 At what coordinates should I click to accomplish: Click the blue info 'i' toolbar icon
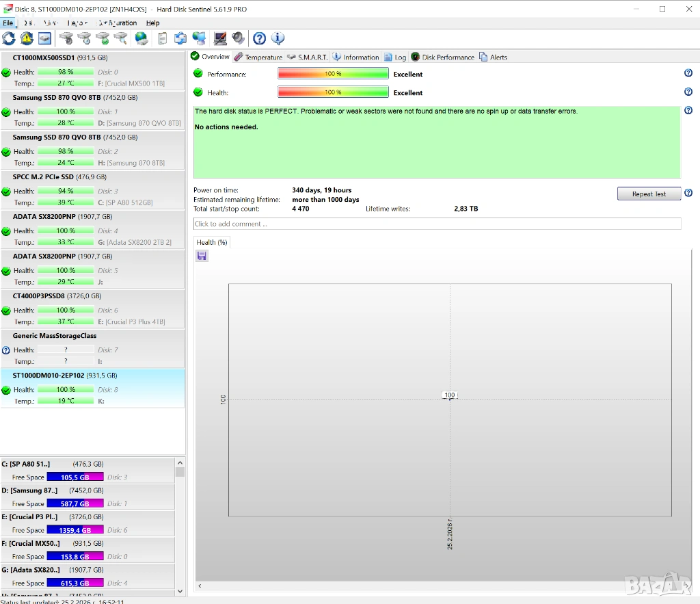click(278, 38)
